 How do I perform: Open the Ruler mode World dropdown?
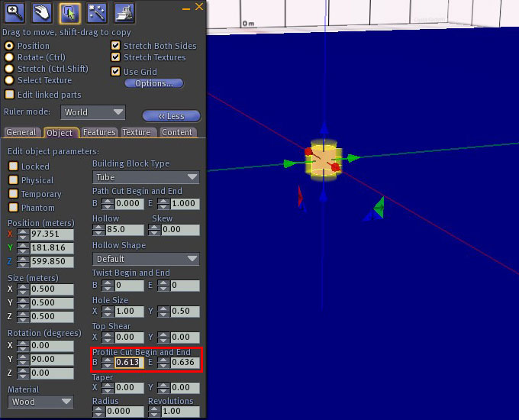tap(93, 112)
